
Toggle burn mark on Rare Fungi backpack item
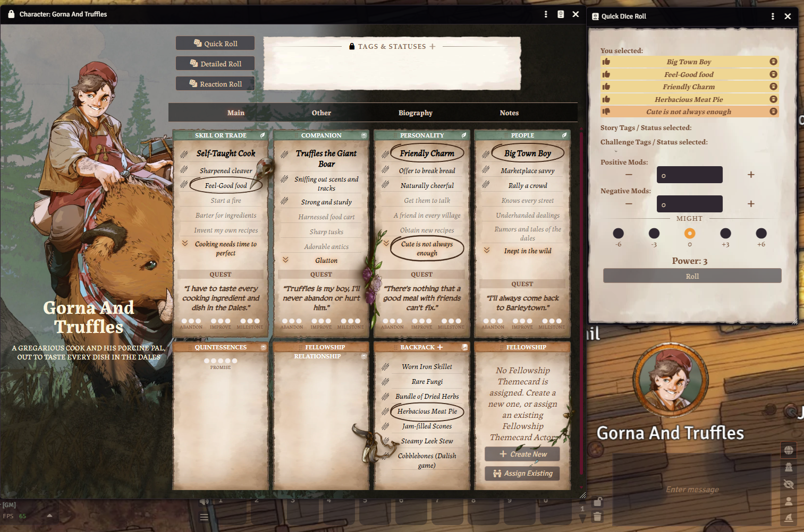click(385, 381)
